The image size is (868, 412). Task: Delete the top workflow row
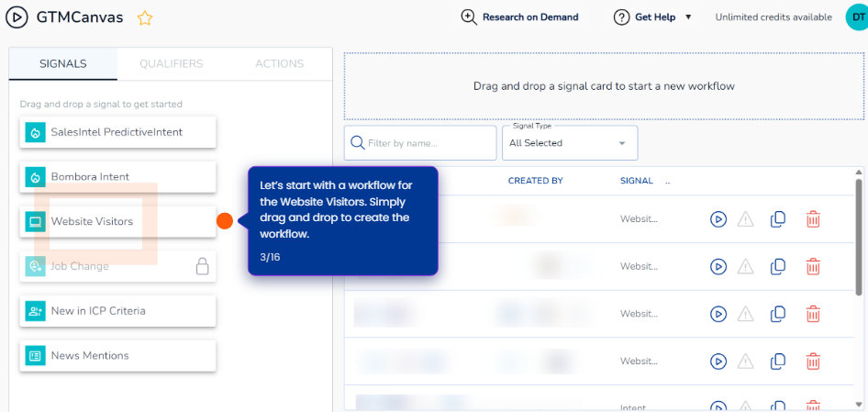[813, 219]
